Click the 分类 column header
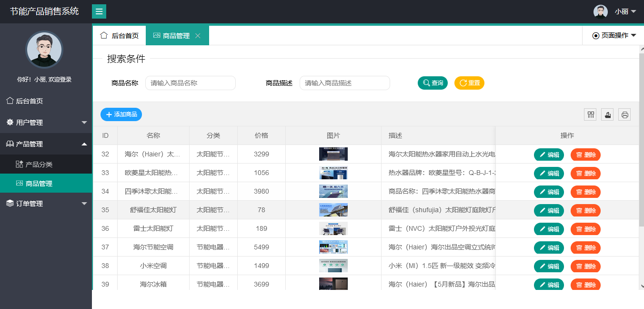Screen dimensions: 644x309 (213, 135)
